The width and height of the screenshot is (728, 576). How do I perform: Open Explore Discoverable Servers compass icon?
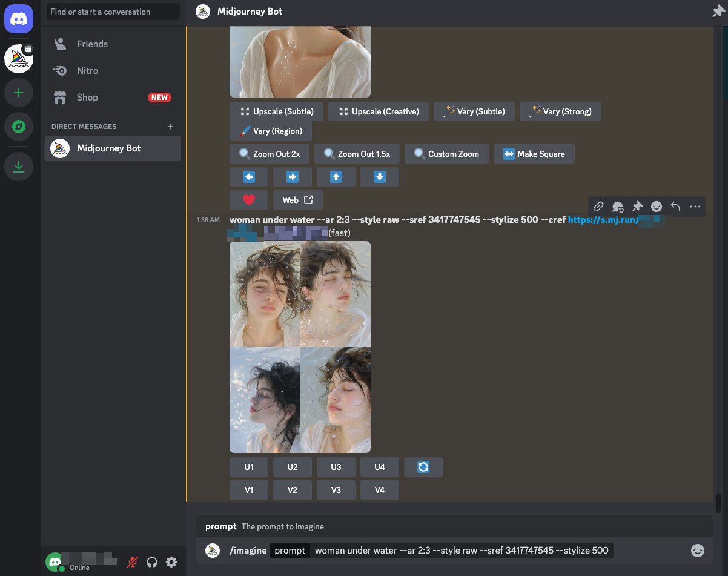[x=19, y=127]
